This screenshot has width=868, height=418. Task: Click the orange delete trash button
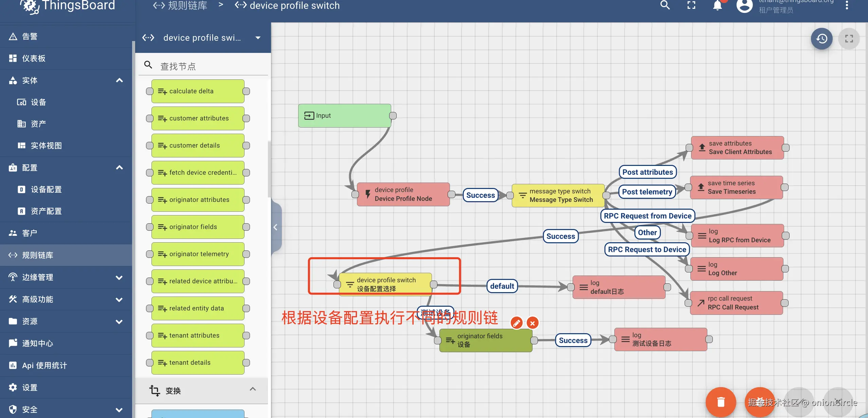(x=721, y=402)
